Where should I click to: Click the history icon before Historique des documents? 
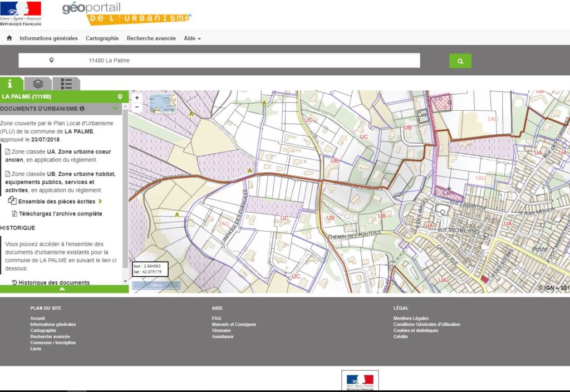pos(14,282)
